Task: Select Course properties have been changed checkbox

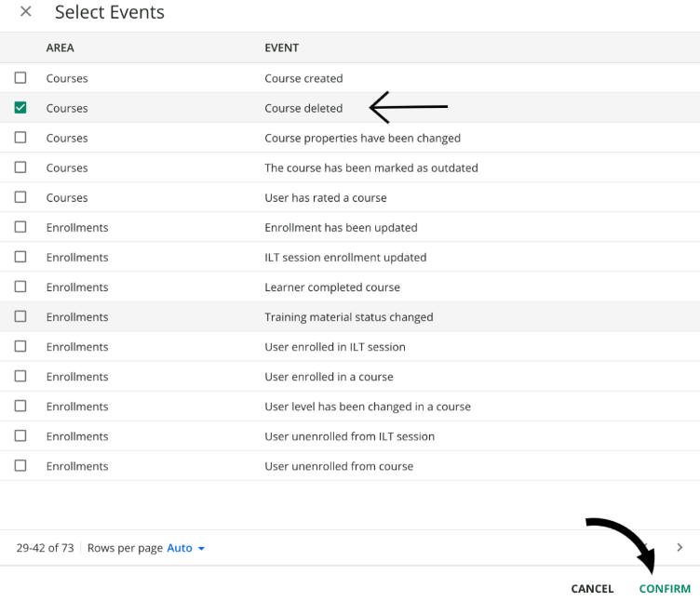Action: pos(20,138)
